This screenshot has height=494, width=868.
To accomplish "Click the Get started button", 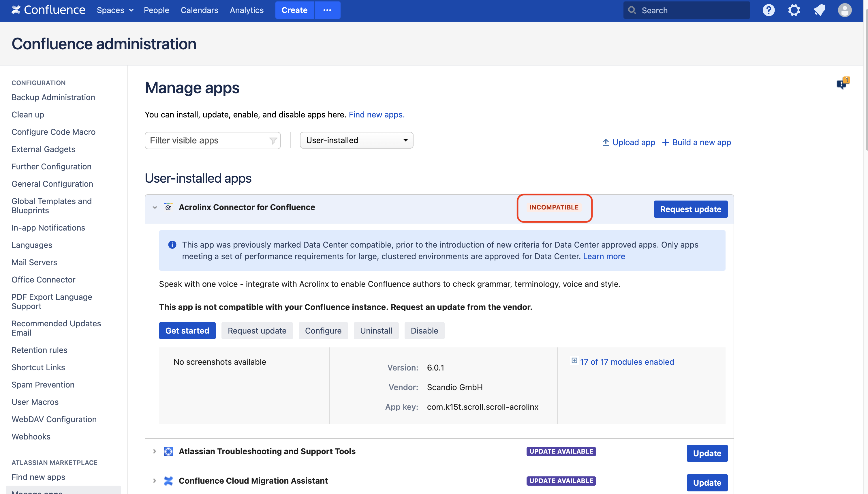I will [x=187, y=330].
